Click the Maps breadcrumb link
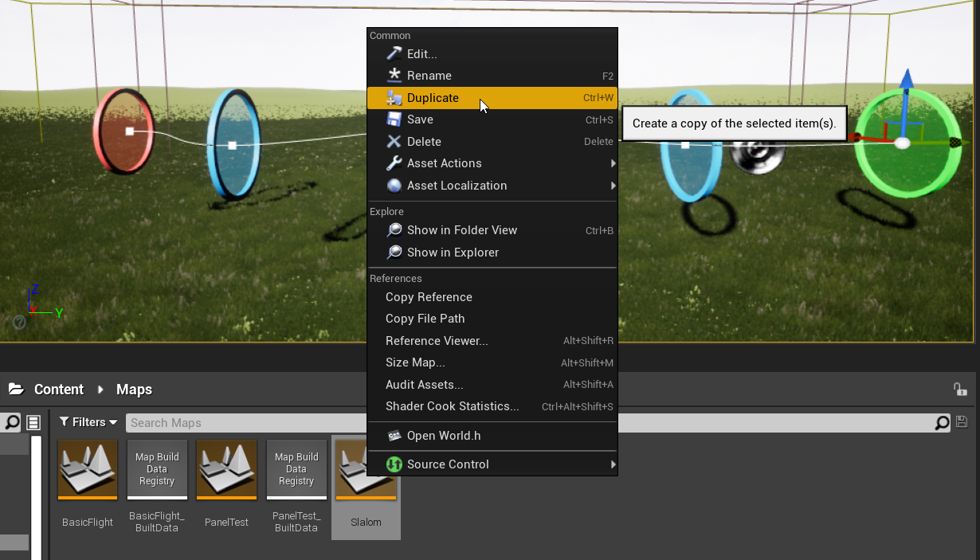980x560 pixels. coord(134,390)
